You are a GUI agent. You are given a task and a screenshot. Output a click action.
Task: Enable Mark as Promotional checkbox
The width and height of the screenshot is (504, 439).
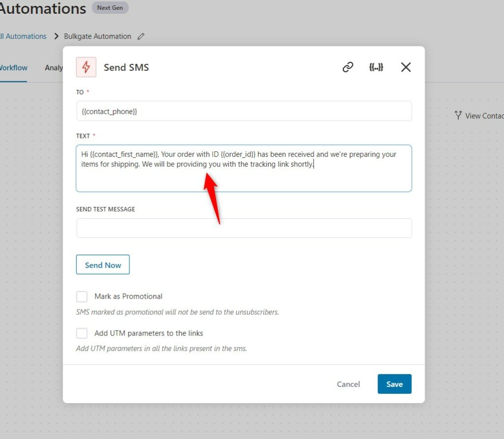pyautogui.click(x=82, y=297)
